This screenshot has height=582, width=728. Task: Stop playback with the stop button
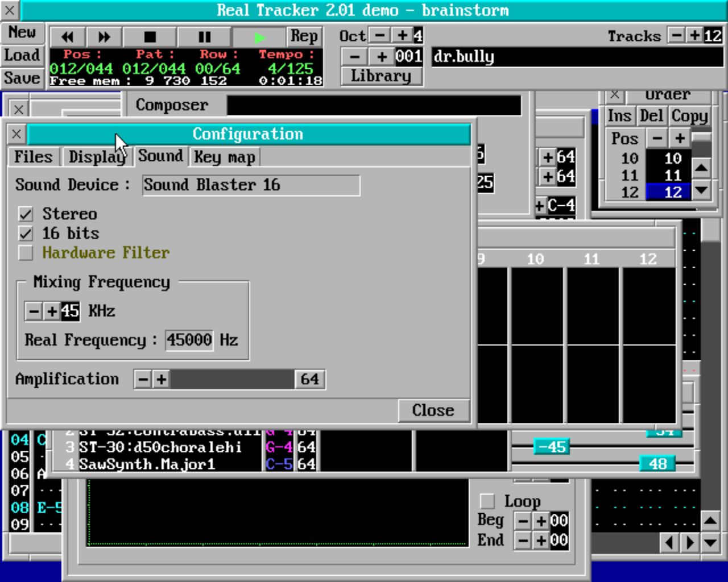[x=150, y=37]
